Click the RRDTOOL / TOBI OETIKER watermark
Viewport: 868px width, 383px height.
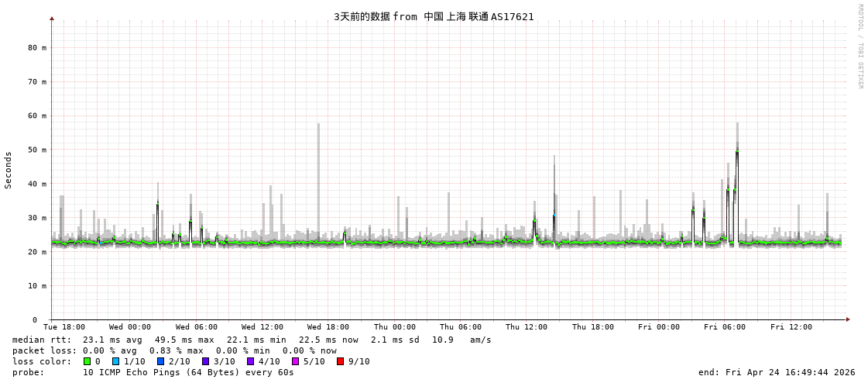pyautogui.click(x=859, y=47)
